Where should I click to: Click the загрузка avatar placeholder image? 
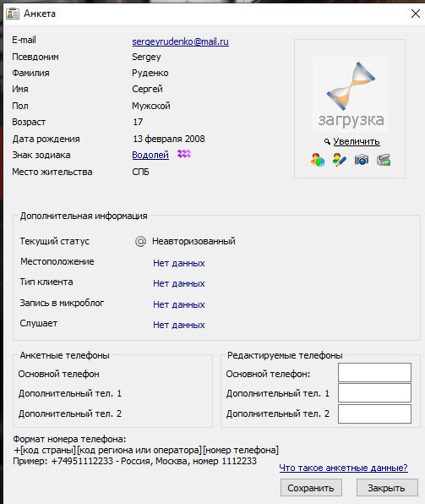click(351, 95)
